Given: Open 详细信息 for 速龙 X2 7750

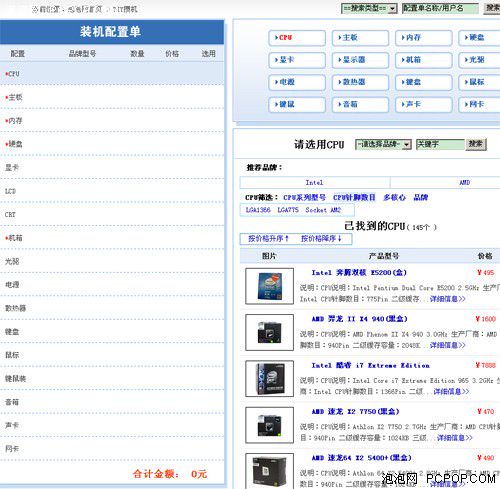Looking at the screenshot, I should [455, 438].
